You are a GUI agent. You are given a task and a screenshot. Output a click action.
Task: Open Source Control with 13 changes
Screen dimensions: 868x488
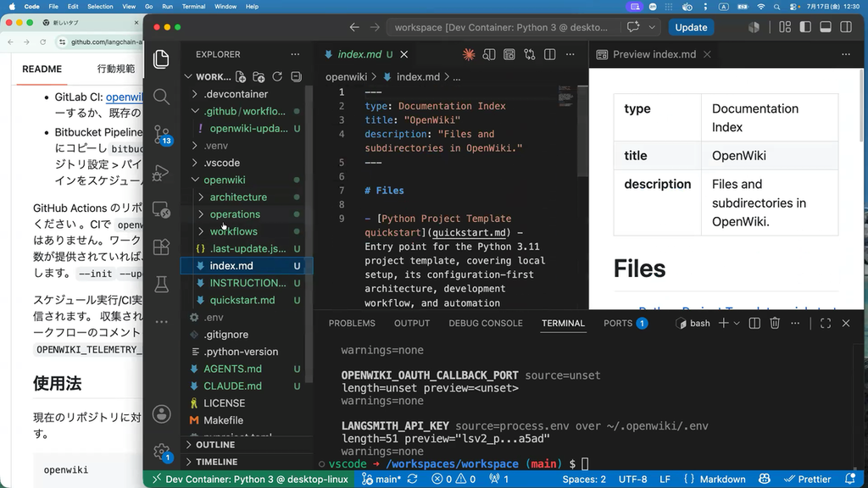(161, 135)
